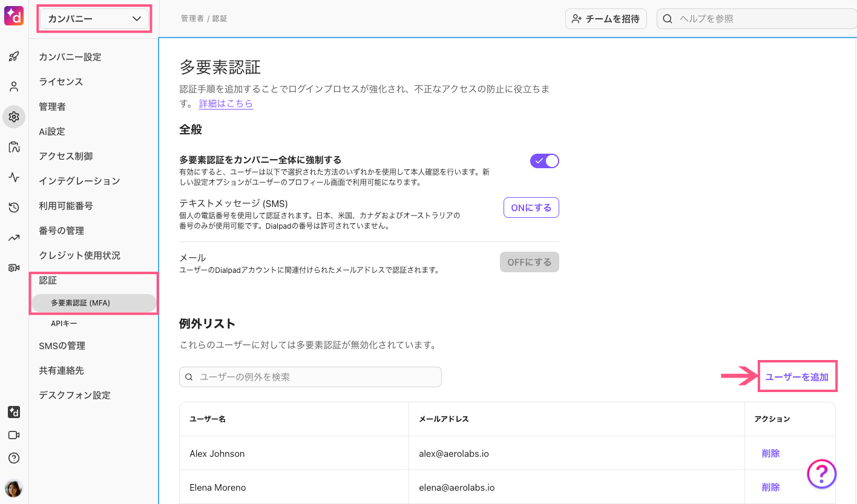Click the Dialpad AI square icon
Viewport: 857px width, 504px height.
[14, 412]
